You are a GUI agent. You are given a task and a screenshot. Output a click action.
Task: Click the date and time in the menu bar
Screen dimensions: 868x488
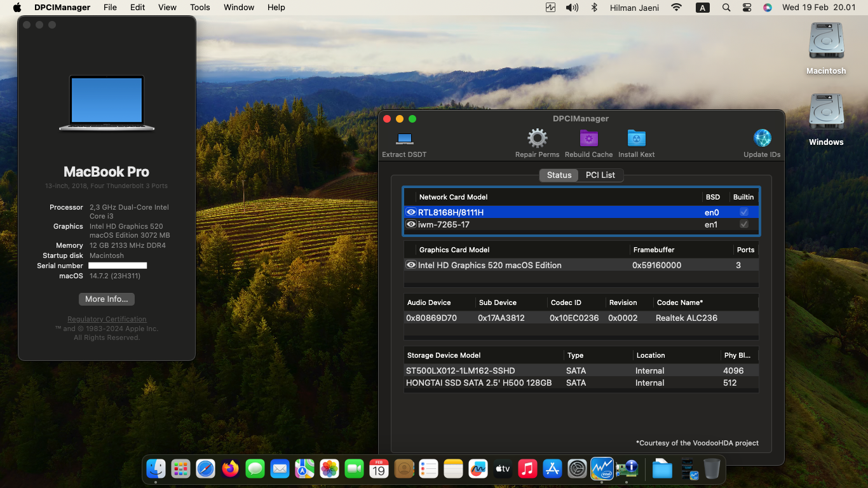[818, 8]
